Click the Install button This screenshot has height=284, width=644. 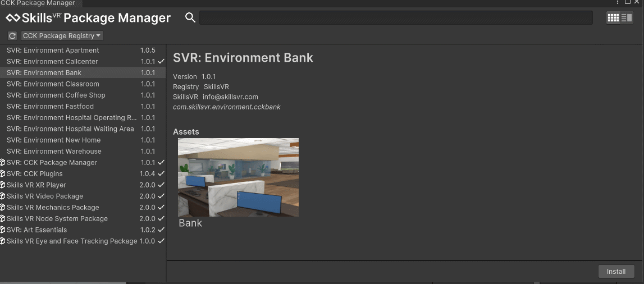pos(616,271)
